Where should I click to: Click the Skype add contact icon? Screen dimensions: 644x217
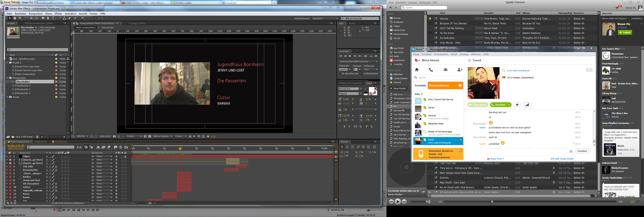[x=460, y=70]
